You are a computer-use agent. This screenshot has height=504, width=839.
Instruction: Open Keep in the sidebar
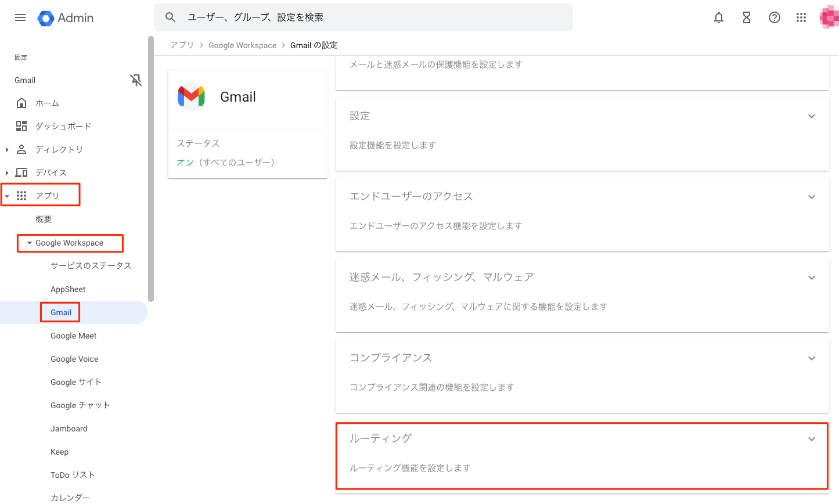pos(59,452)
